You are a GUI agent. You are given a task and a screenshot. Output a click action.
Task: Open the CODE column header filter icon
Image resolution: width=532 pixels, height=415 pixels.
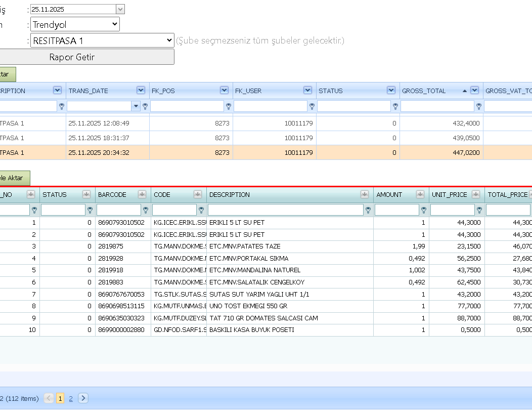(x=198, y=194)
